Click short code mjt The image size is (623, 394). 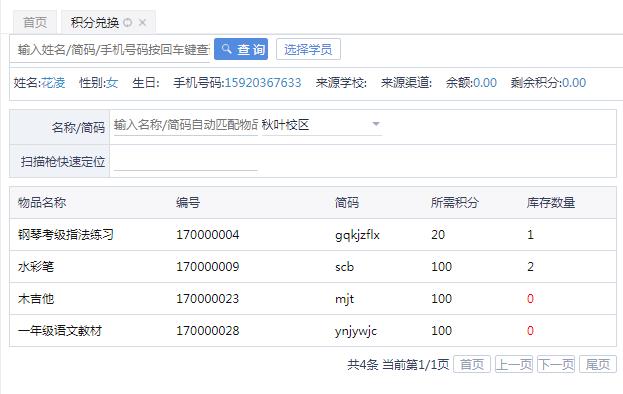coord(344,299)
